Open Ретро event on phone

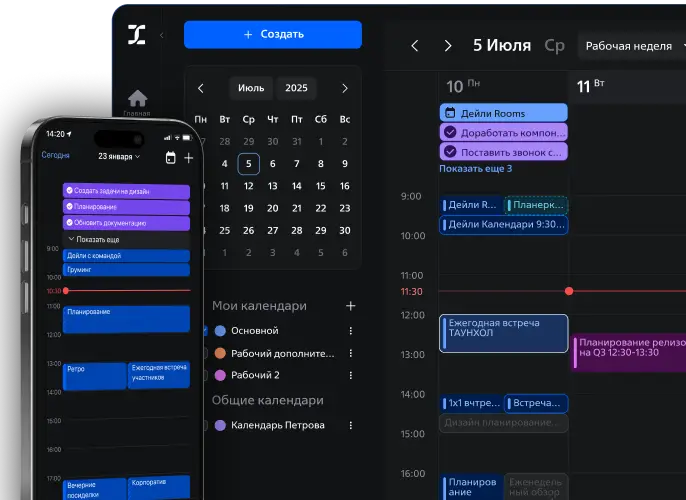tap(94, 376)
